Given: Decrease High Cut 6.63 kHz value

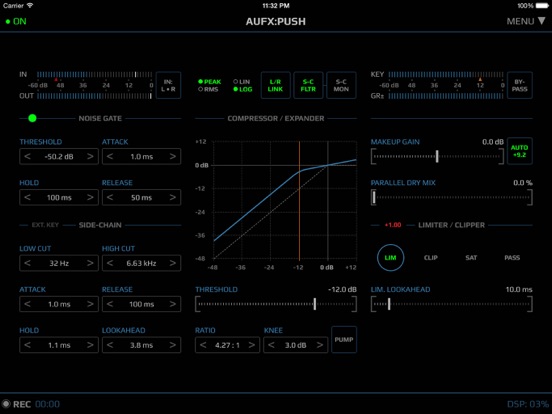Looking at the screenshot, I should [x=110, y=263].
